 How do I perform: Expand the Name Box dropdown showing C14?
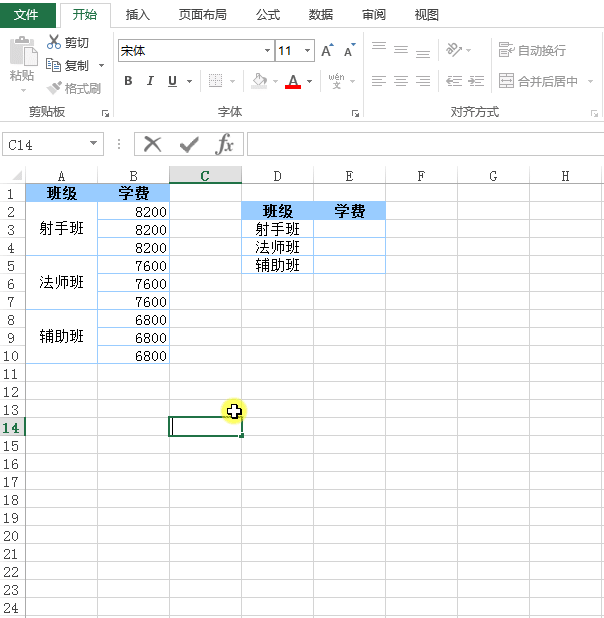[x=94, y=145]
